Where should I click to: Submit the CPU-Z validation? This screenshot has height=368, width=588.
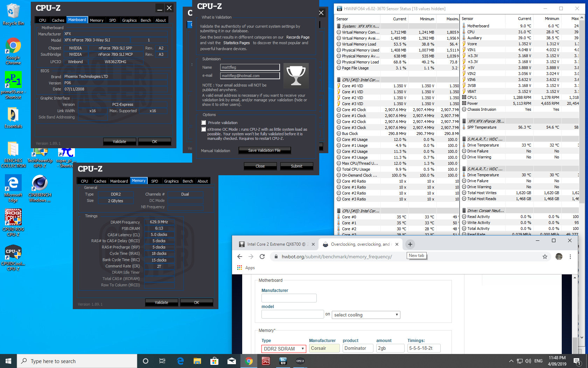[x=296, y=166]
